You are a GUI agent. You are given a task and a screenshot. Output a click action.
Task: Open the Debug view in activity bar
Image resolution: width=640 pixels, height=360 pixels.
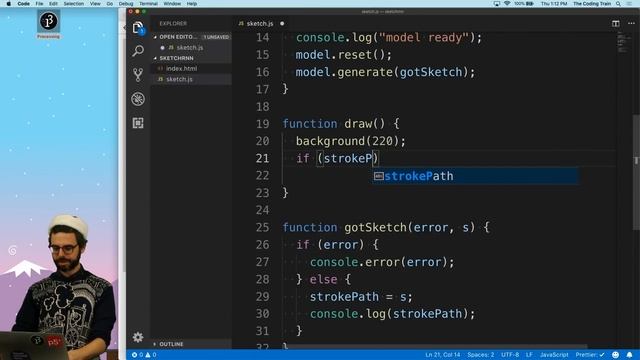138,99
